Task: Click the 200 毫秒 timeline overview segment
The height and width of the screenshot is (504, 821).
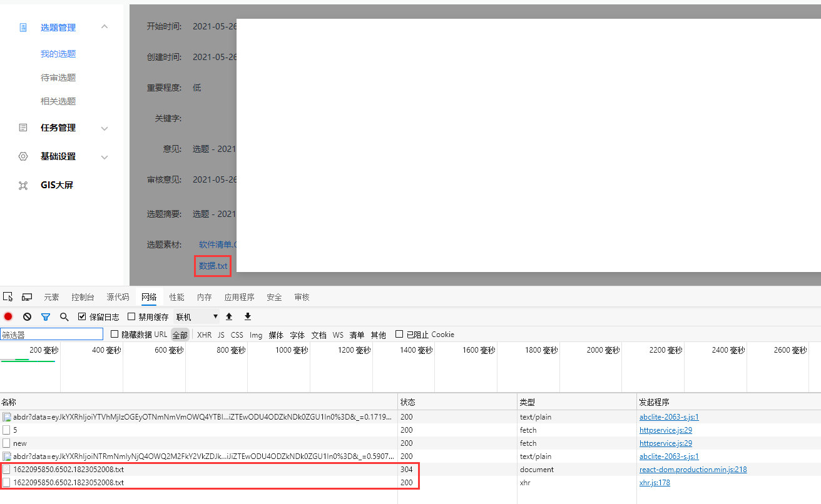Action: click(30, 366)
